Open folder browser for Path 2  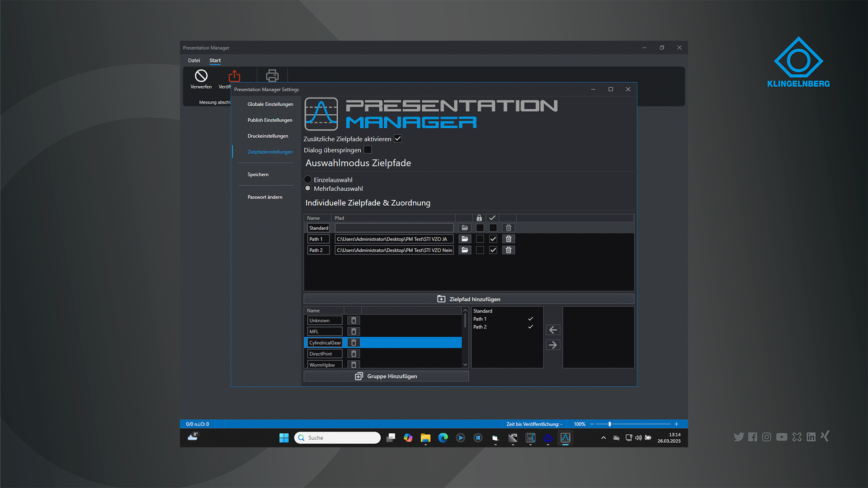pos(465,250)
